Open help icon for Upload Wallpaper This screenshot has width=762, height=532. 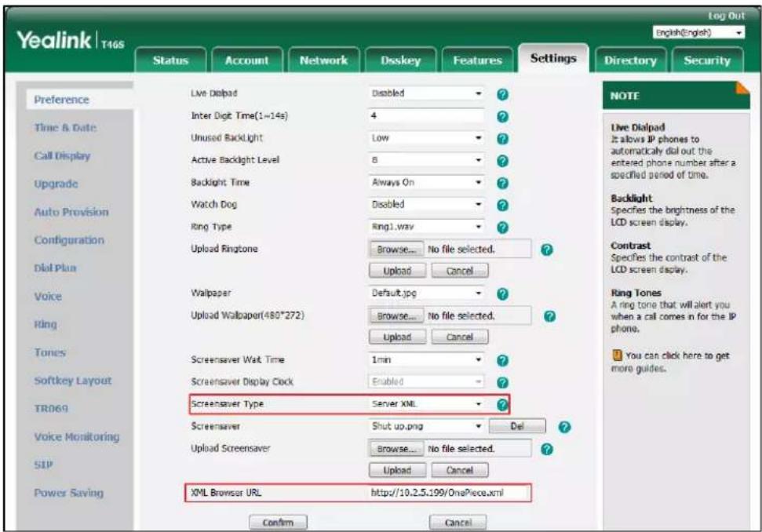549,316
